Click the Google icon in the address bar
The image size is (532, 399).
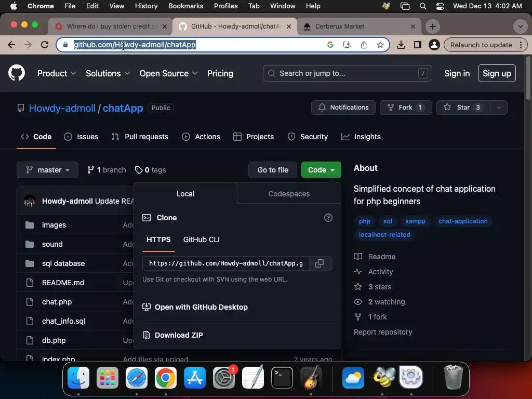coord(330,45)
